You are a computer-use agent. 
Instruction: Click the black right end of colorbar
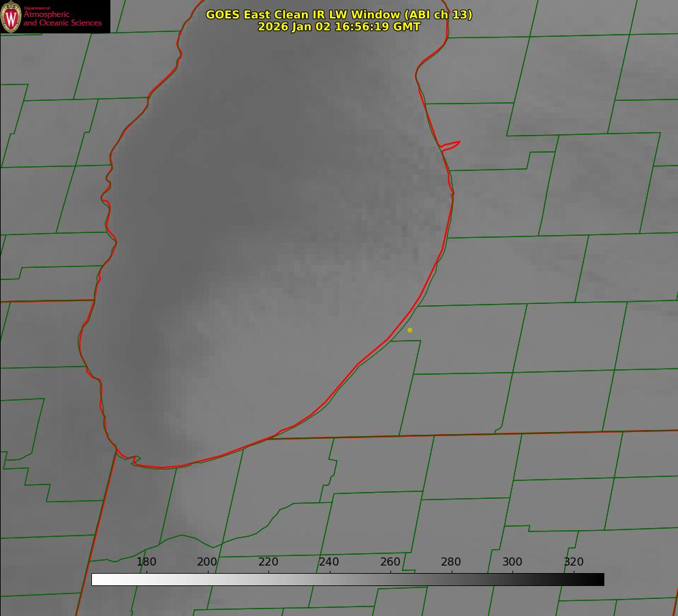pos(598,579)
